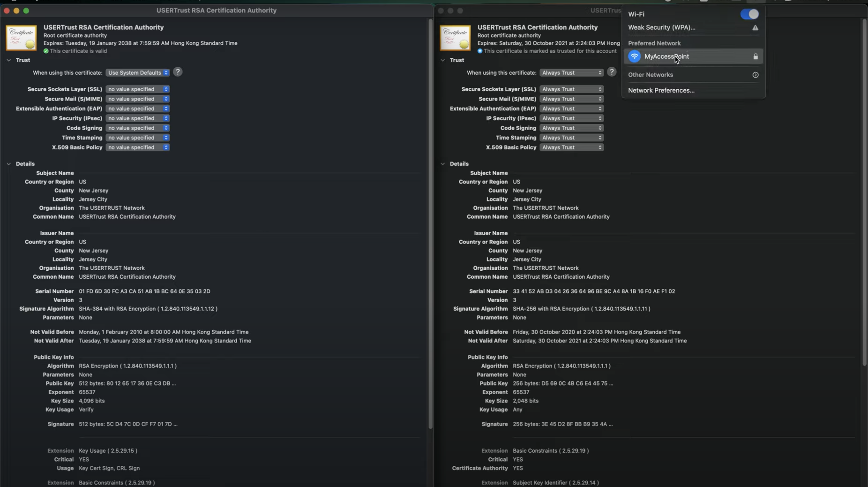Open right window trust help question mark
This screenshot has width=868, height=487.
[612, 72]
